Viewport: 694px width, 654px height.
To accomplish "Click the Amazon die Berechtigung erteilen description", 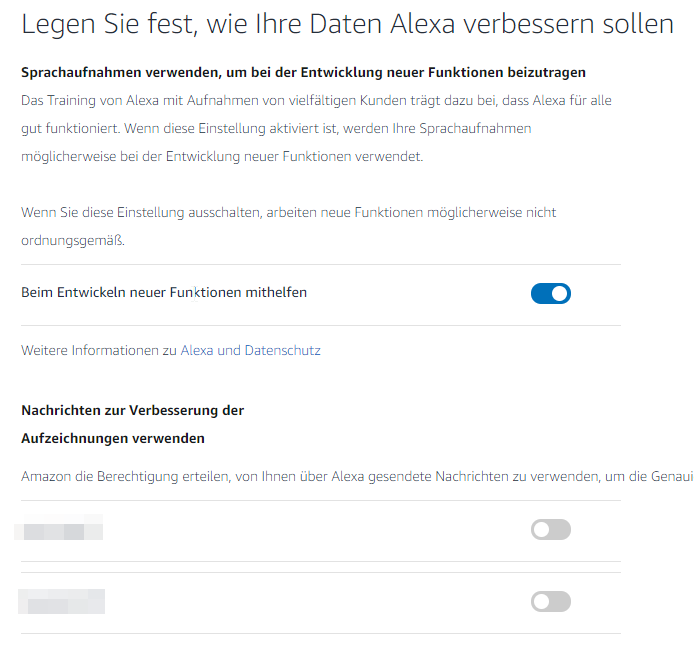I will (x=357, y=477).
